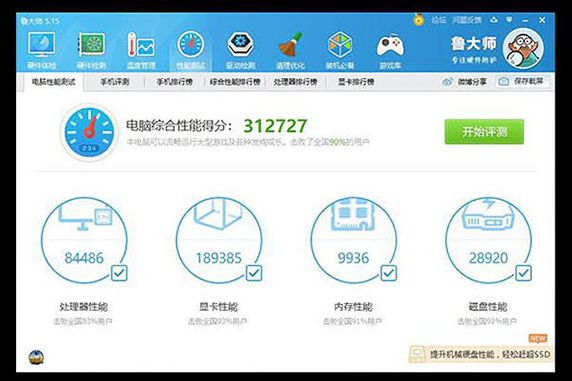This screenshot has width=572, height=381.
Task: Select the 性能测试 performance test icon
Action: (x=191, y=50)
